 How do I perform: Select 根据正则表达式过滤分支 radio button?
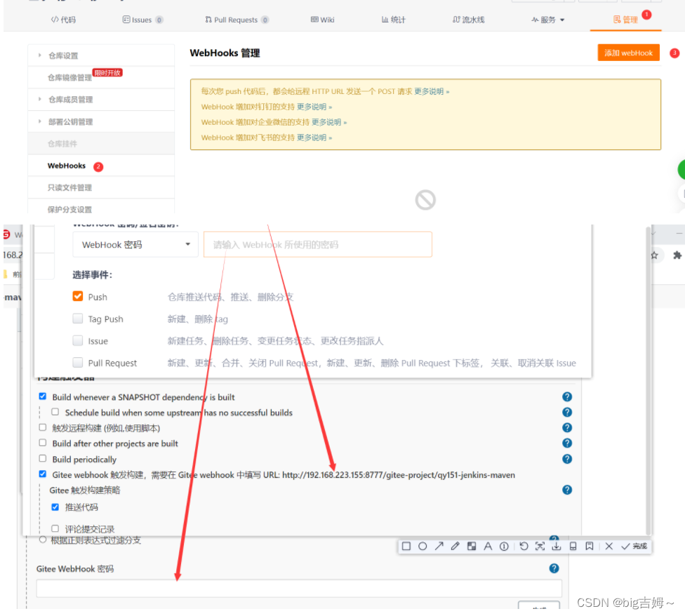pyautogui.click(x=42, y=540)
